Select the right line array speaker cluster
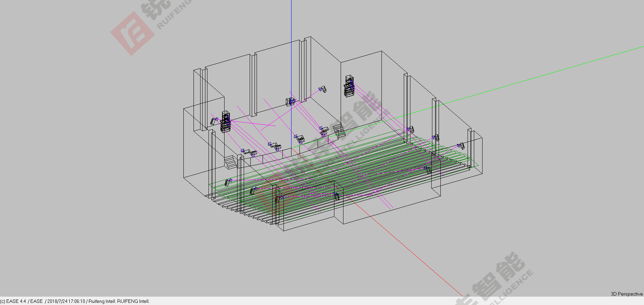 [x=349, y=86]
